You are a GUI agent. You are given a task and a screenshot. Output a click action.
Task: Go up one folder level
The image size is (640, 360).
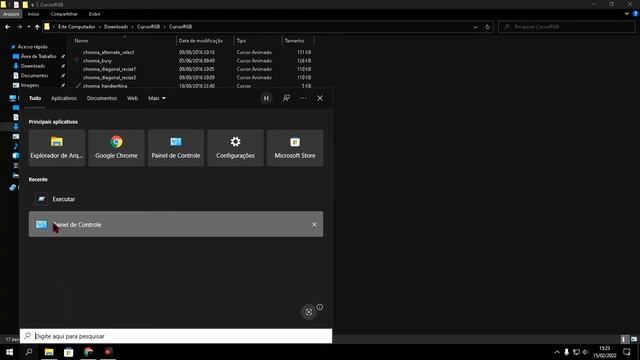click(37, 27)
